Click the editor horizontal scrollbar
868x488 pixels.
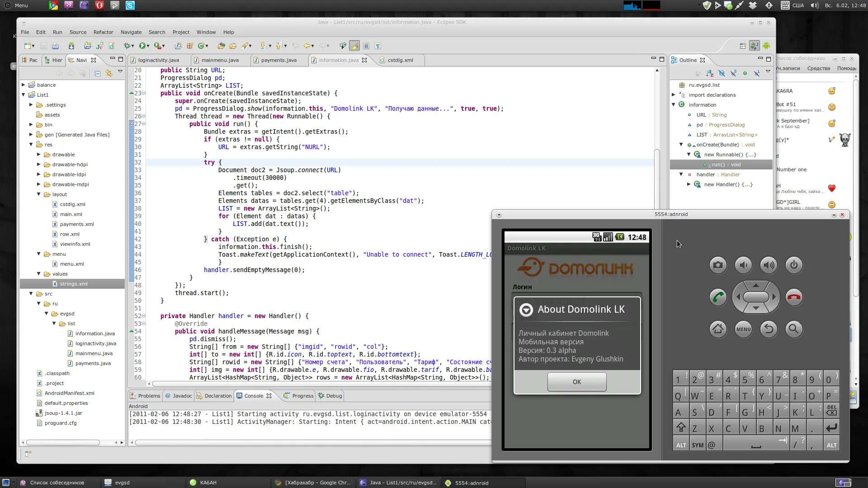322,384
